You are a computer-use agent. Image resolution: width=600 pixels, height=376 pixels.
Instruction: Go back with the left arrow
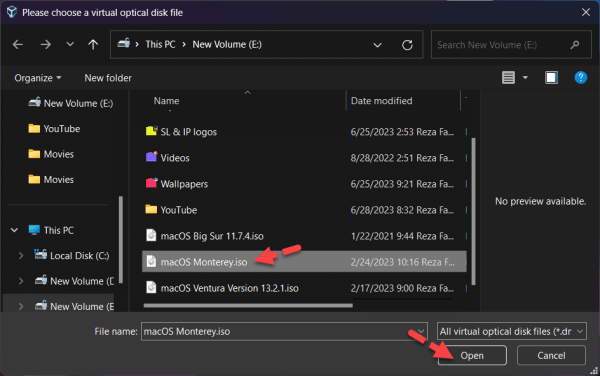pos(18,44)
